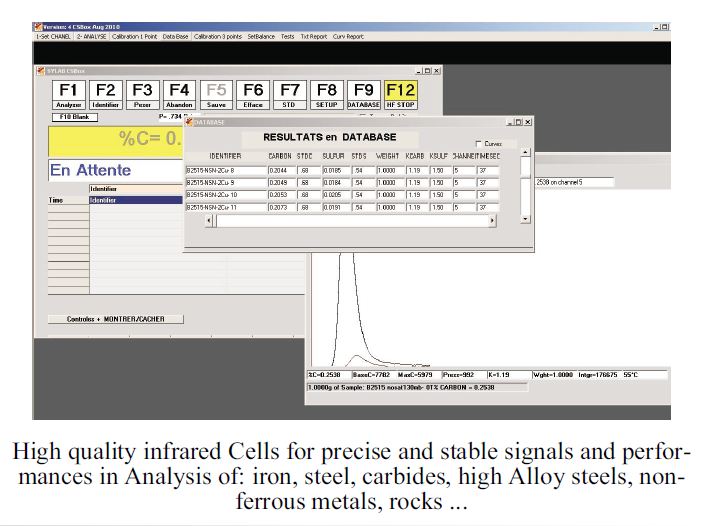Enable the Curves checkbox in database window
The image size is (709, 526).
[x=478, y=143]
